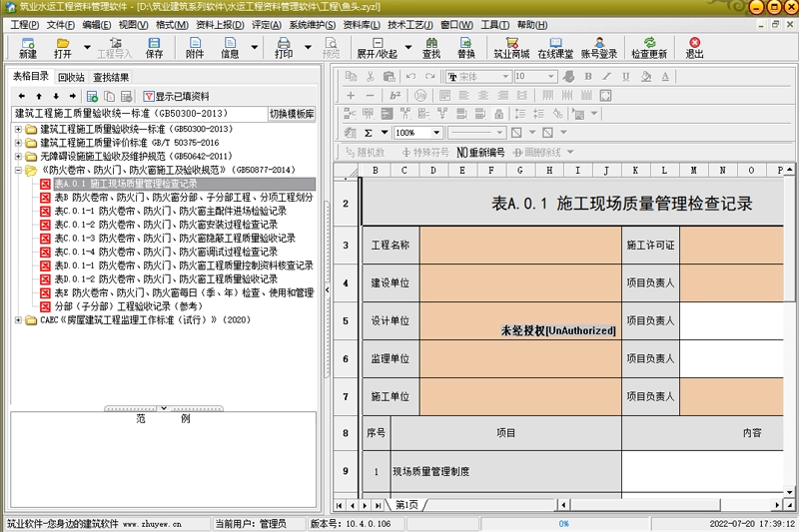The height and width of the screenshot is (532, 799).
Task: Click the 切换模板库 button
Action: pyautogui.click(x=292, y=114)
